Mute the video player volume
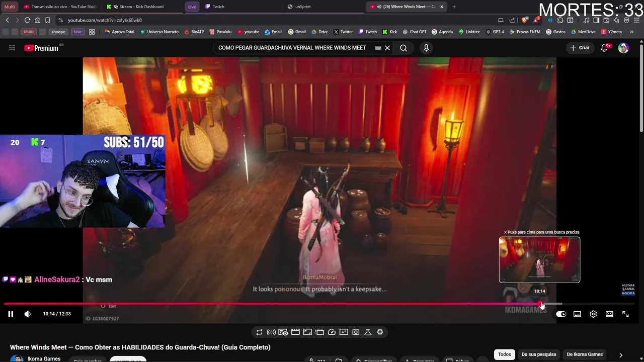This screenshot has height=362, width=644. (x=28, y=314)
